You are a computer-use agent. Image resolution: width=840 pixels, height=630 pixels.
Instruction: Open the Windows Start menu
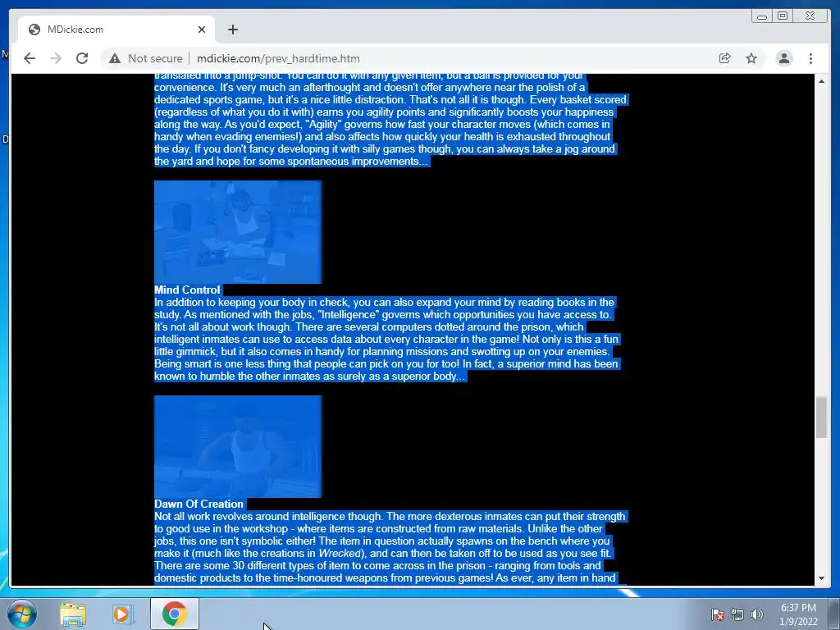[x=22, y=614]
